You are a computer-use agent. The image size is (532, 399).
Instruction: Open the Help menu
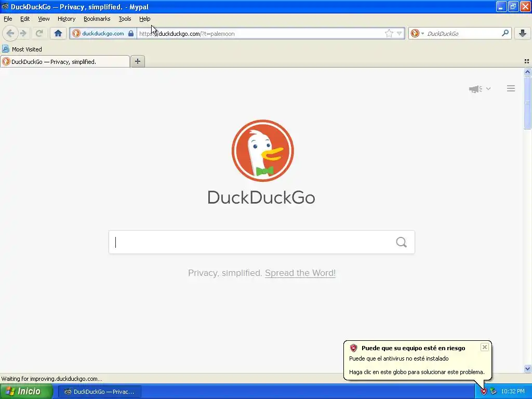pos(144,19)
